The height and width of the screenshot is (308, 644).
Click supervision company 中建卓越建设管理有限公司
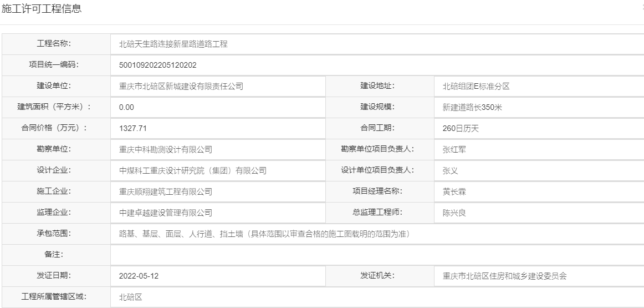(x=166, y=213)
